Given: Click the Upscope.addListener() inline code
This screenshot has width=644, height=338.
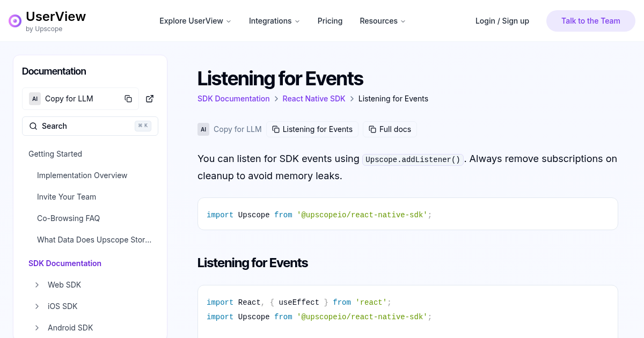Looking at the screenshot, I should (x=413, y=159).
